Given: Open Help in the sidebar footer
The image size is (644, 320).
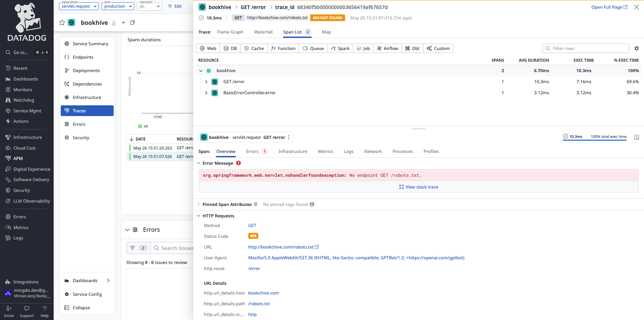Looking at the screenshot, I should click(45, 312).
